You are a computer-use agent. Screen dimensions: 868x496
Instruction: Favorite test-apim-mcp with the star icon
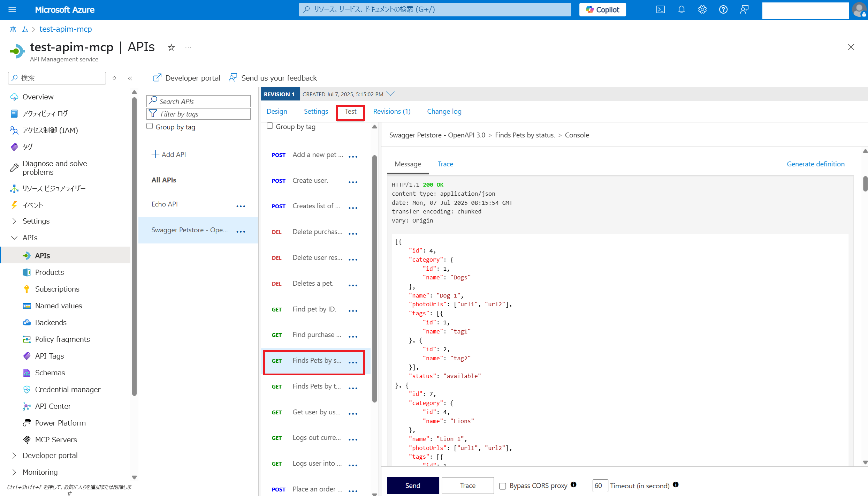pyautogui.click(x=171, y=47)
